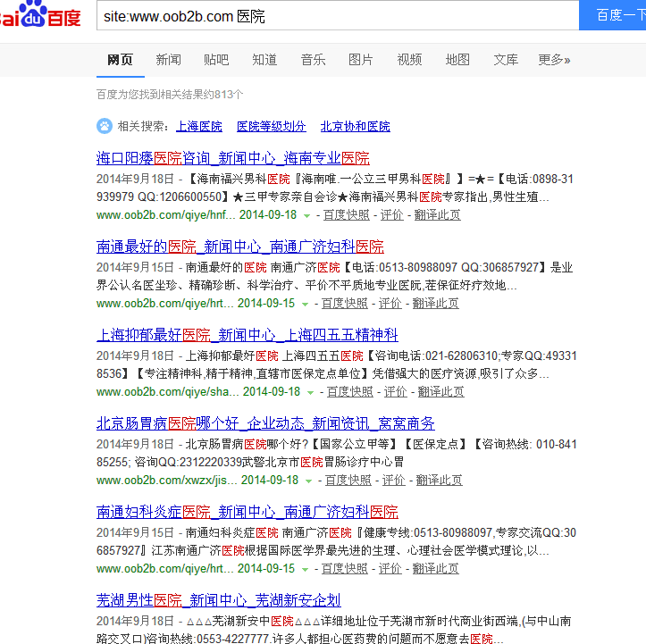Expand the green arrow under 上海抑郁最好医院 result

click(312, 392)
